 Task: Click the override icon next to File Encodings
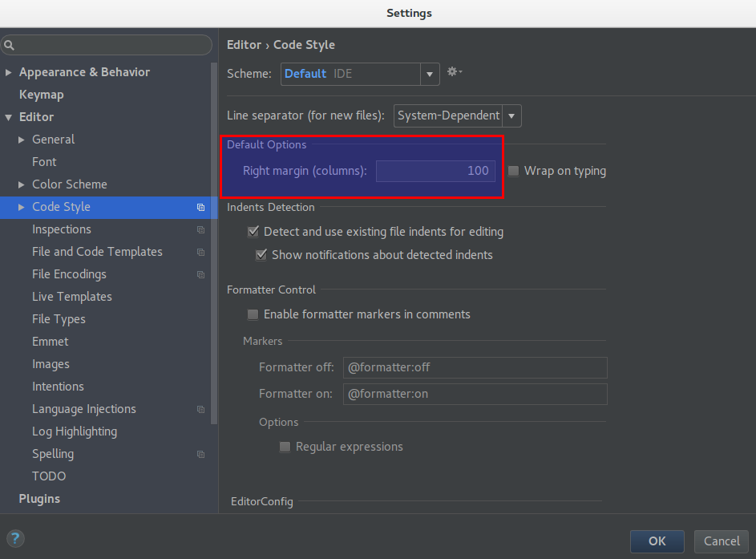(x=200, y=274)
